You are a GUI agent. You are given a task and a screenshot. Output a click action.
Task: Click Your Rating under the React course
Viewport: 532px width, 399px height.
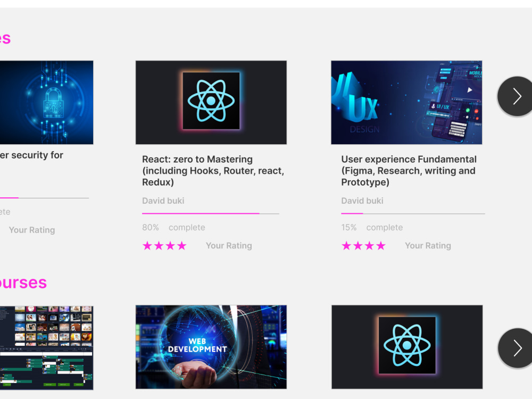coord(229,246)
